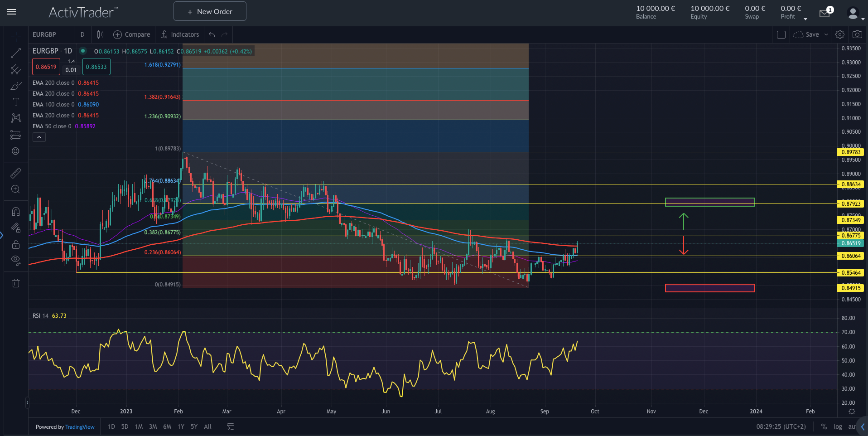
Task: Pick the brush drawing tool
Action: tap(16, 86)
